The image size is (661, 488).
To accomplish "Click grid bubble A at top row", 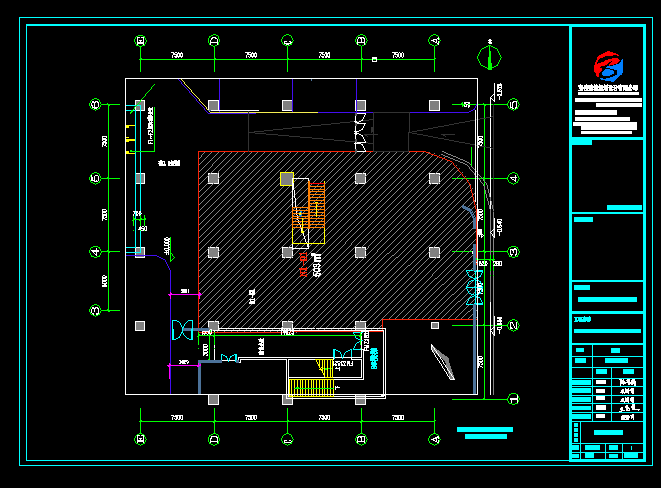I will (x=434, y=41).
